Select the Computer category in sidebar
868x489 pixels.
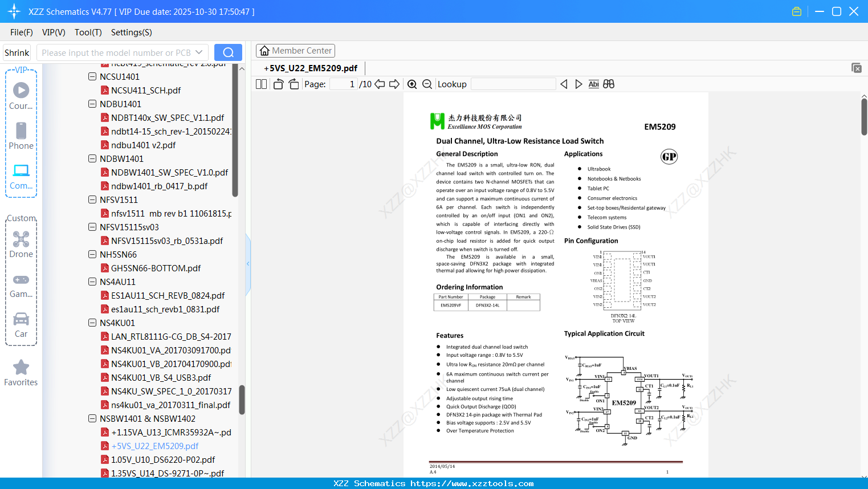click(21, 177)
